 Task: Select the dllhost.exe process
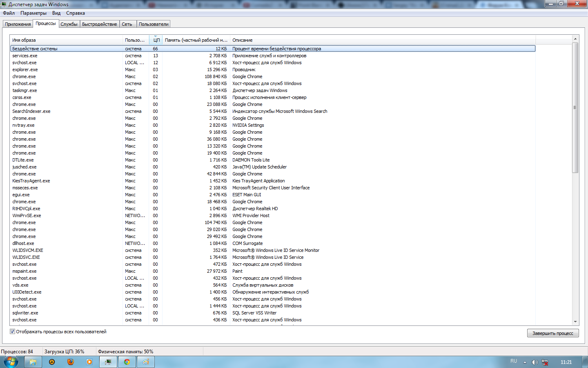(x=273, y=243)
